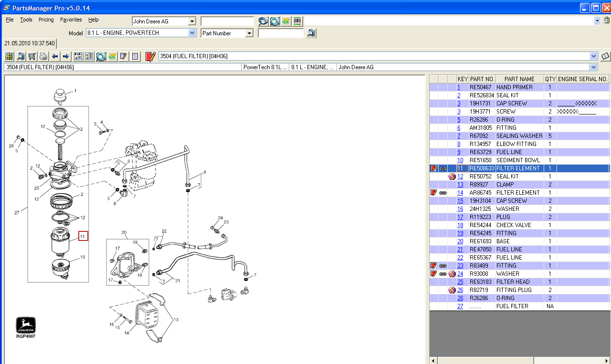Click the red note icon on R83489 FITTING row

pos(434,266)
